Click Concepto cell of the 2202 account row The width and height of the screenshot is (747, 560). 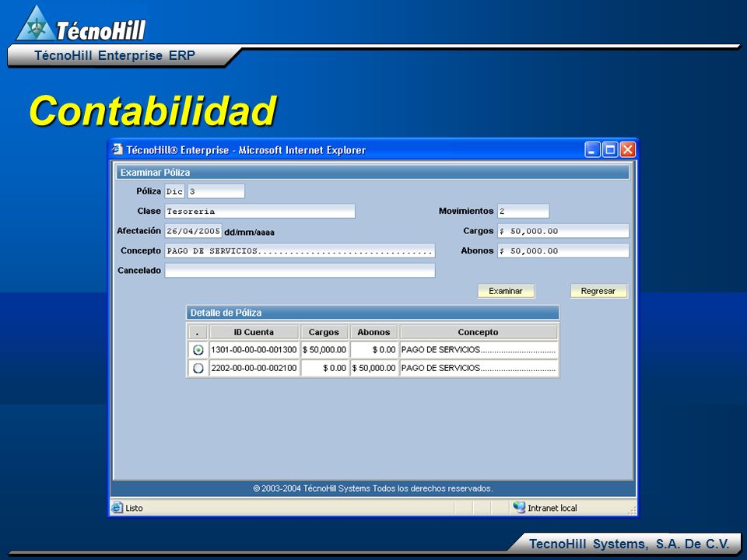tap(479, 368)
